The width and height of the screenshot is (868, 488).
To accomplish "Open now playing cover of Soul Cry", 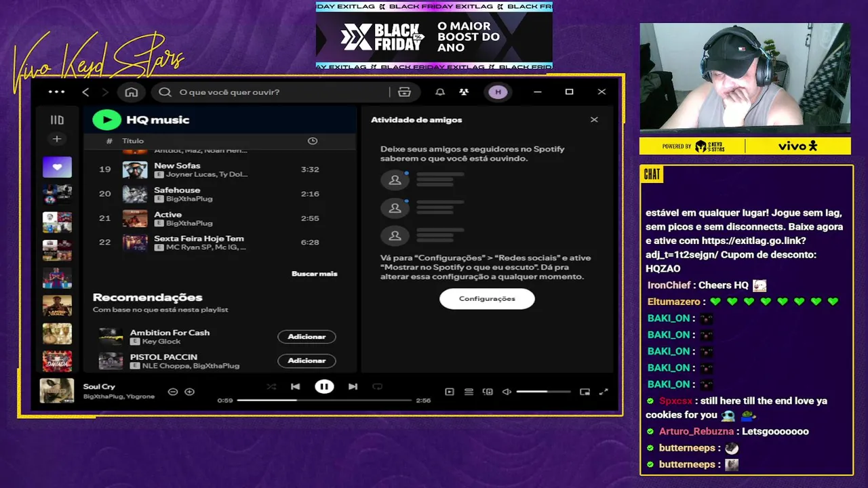I will (x=57, y=391).
